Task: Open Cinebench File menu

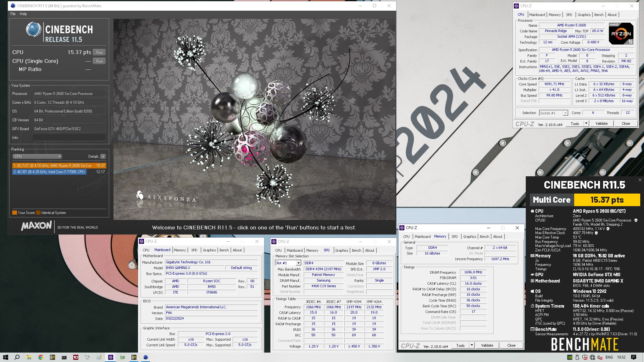Action: coord(13,14)
